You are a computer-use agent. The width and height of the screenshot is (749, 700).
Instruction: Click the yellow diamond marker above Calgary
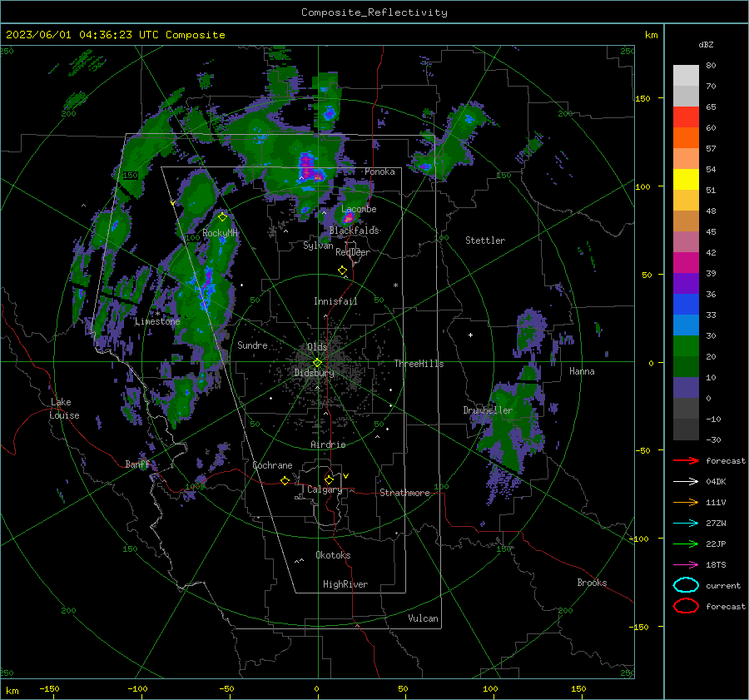tap(329, 479)
